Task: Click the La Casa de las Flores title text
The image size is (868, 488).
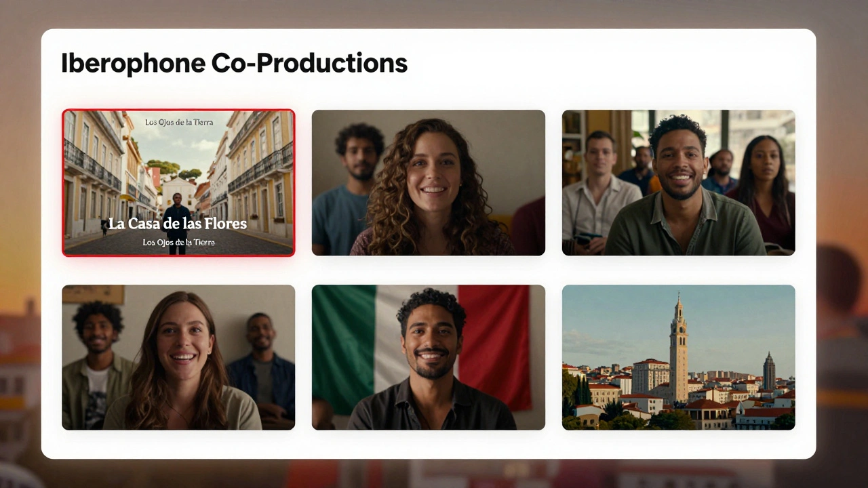Action: point(178,224)
